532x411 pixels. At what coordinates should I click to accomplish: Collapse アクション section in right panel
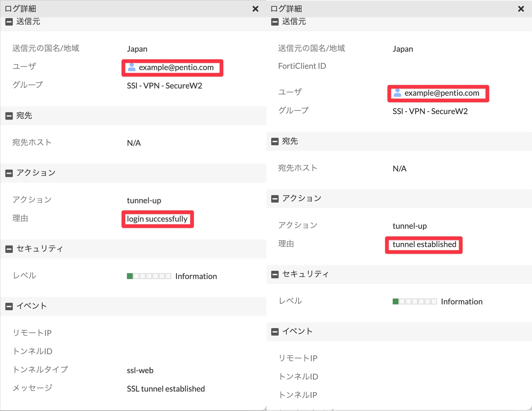(275, 199)
